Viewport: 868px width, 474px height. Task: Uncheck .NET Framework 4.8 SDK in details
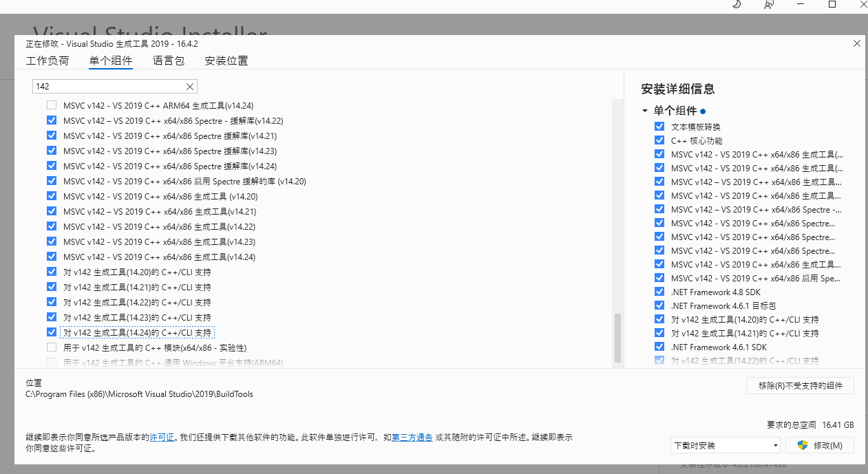click(x=659, y=292)
